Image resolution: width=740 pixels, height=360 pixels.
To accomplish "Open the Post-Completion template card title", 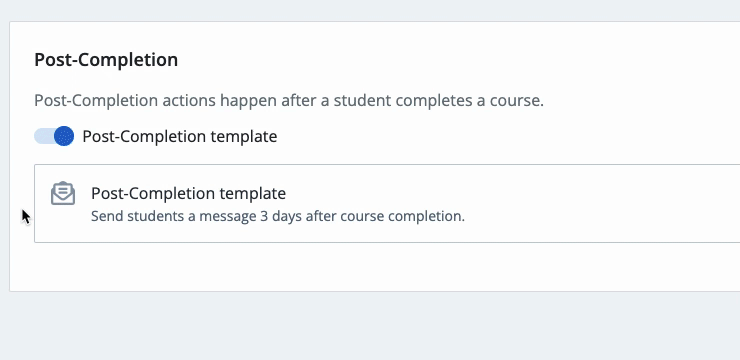I will click(188, 193).
